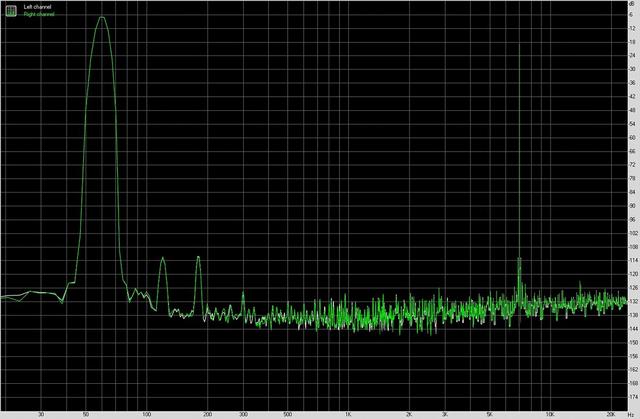Click the '20K' frequency axis label
The image size is (640, 419).
pos(611,415)
